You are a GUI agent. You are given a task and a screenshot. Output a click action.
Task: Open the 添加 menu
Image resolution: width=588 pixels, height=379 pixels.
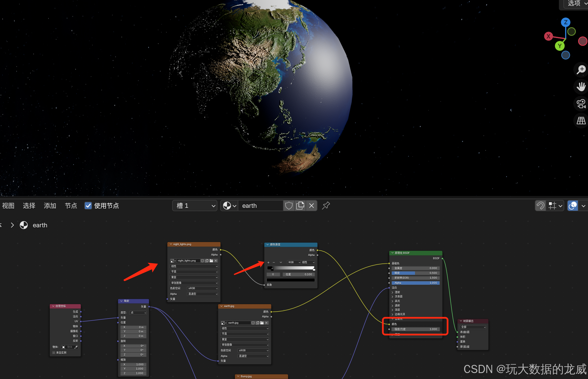[x=50, y=206]
